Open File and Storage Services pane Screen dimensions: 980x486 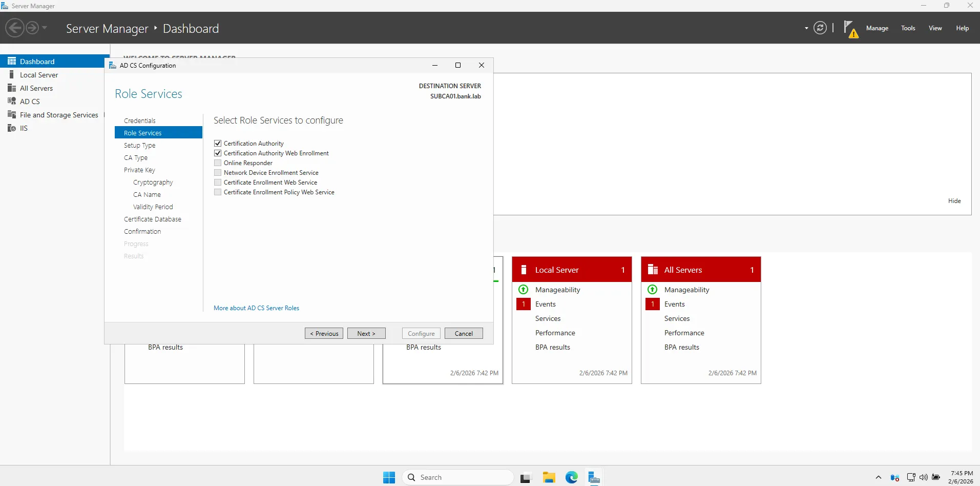58,114
